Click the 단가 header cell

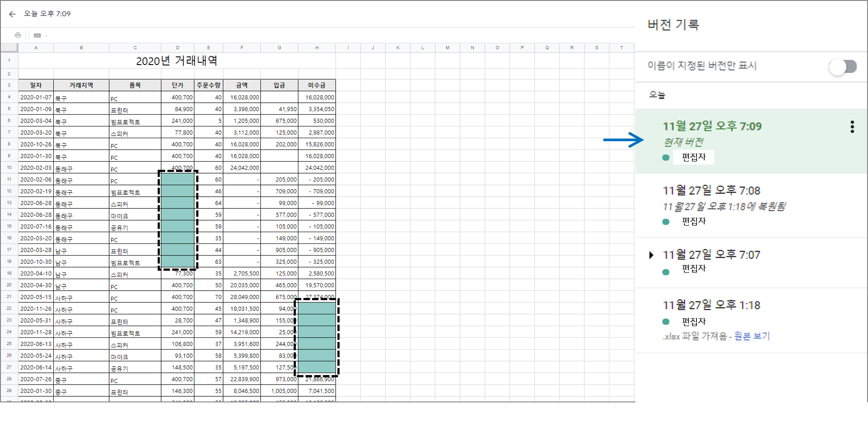coord(178,85)
